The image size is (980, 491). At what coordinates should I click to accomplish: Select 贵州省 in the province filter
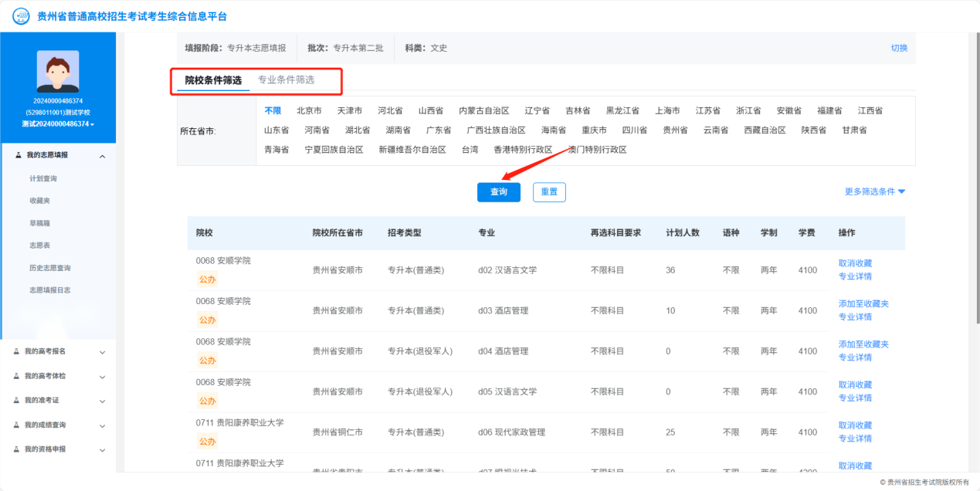pos(675,130)
